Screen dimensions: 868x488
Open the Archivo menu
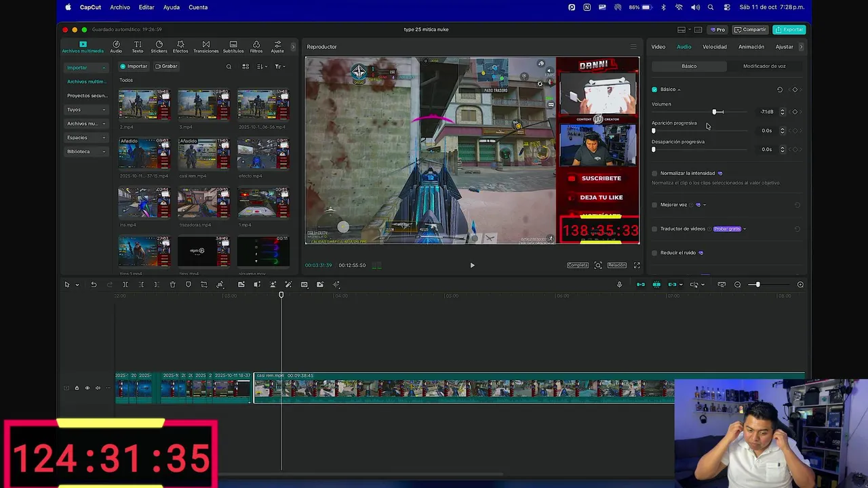(x=120, y=7)
